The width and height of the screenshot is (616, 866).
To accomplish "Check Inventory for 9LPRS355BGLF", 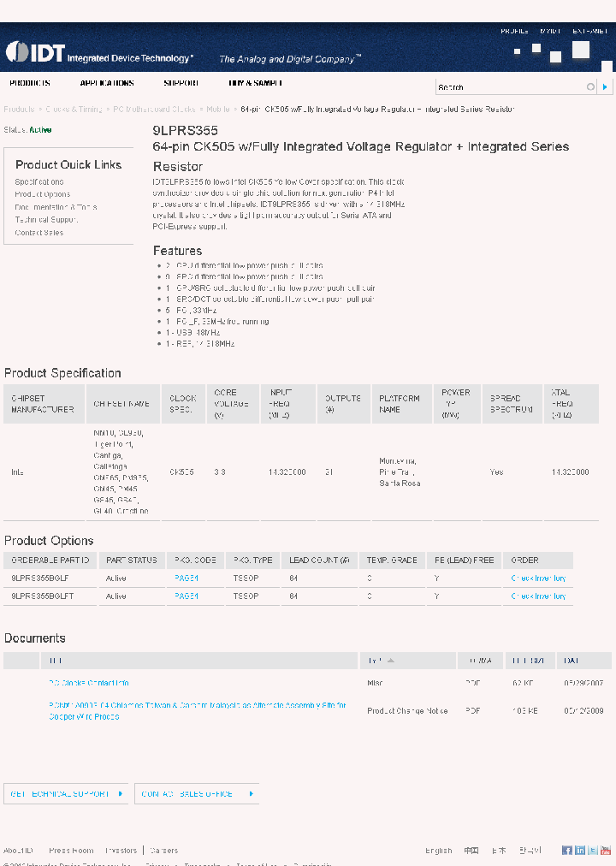I will (x=538, y=578).
